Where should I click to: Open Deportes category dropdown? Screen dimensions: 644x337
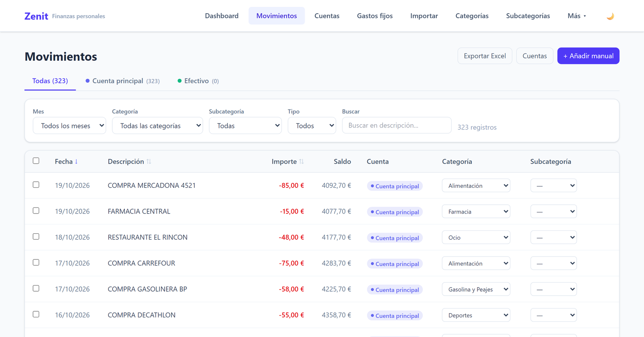pos(476,315)
